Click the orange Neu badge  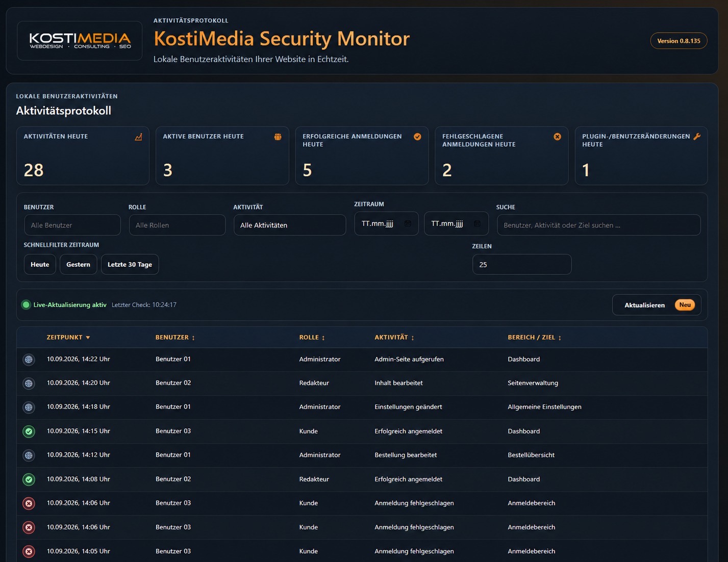[685, 305]
